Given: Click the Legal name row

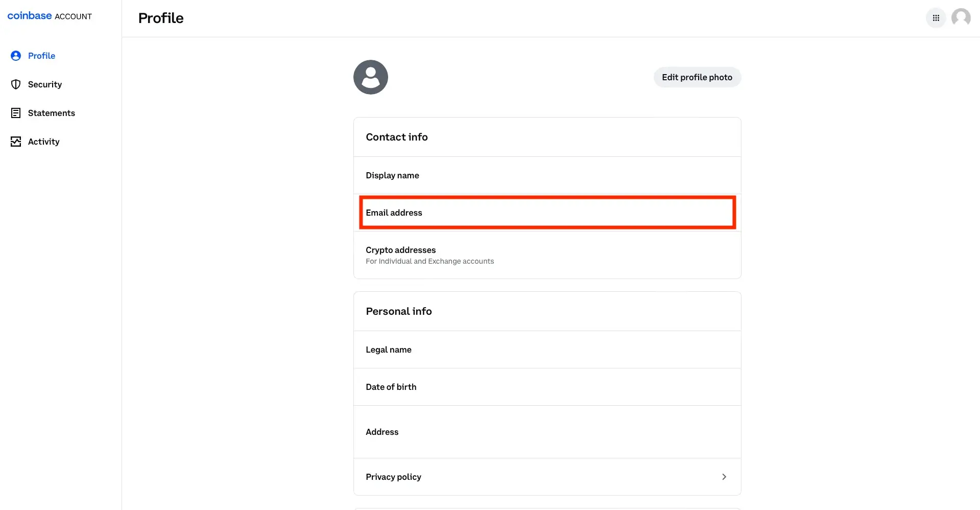Looking at the screenshot, I should click(547, 350).
